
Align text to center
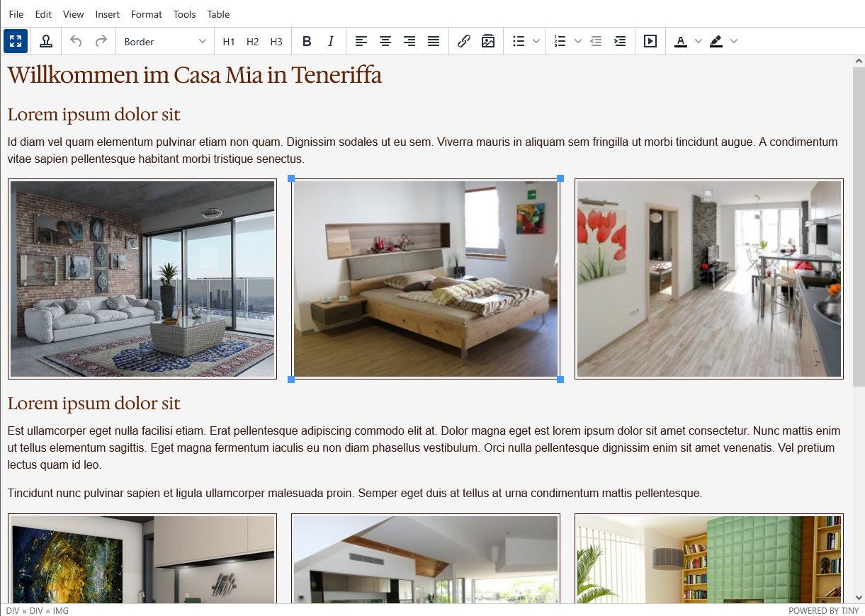385,42
